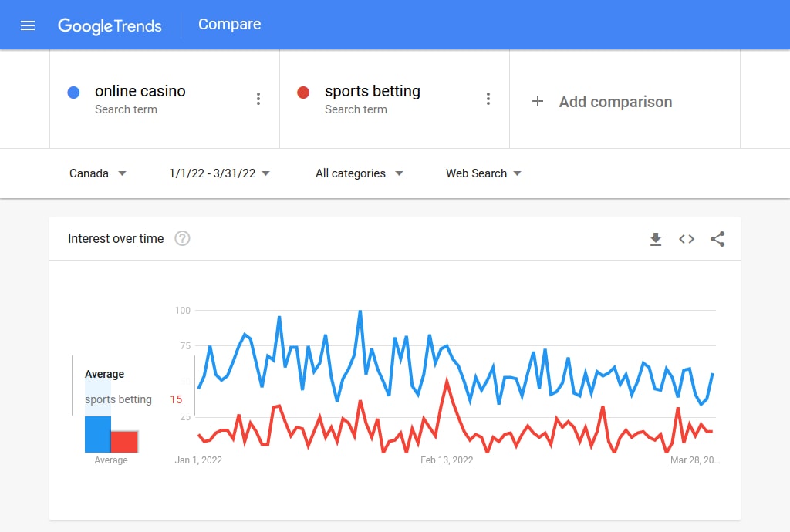This screenshot has width=790, height=532.
Task: Edit the online casino search term
Action: (140, 91)
